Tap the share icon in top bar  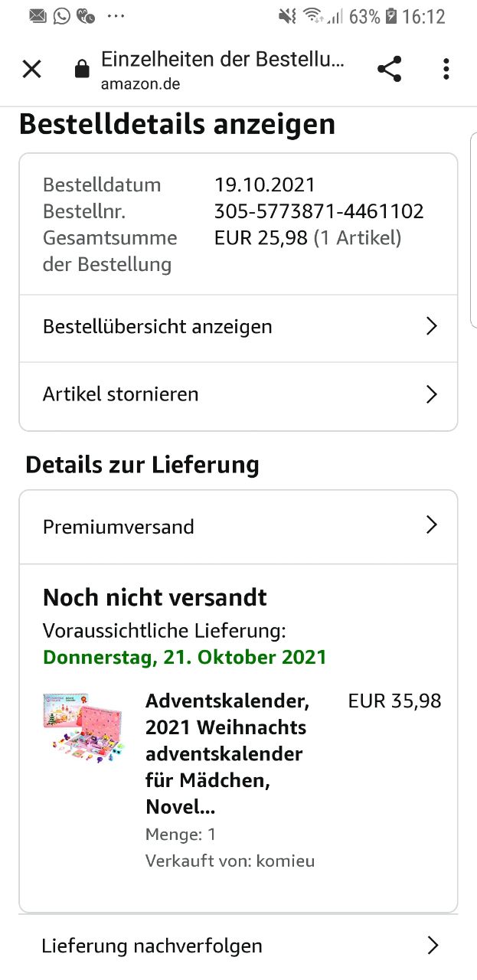pos(390,70)
